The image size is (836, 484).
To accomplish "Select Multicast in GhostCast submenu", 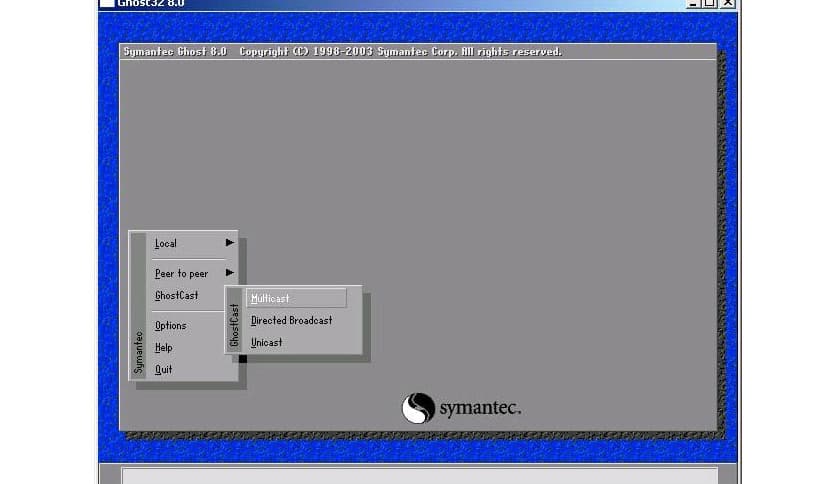I will [296, 299].
